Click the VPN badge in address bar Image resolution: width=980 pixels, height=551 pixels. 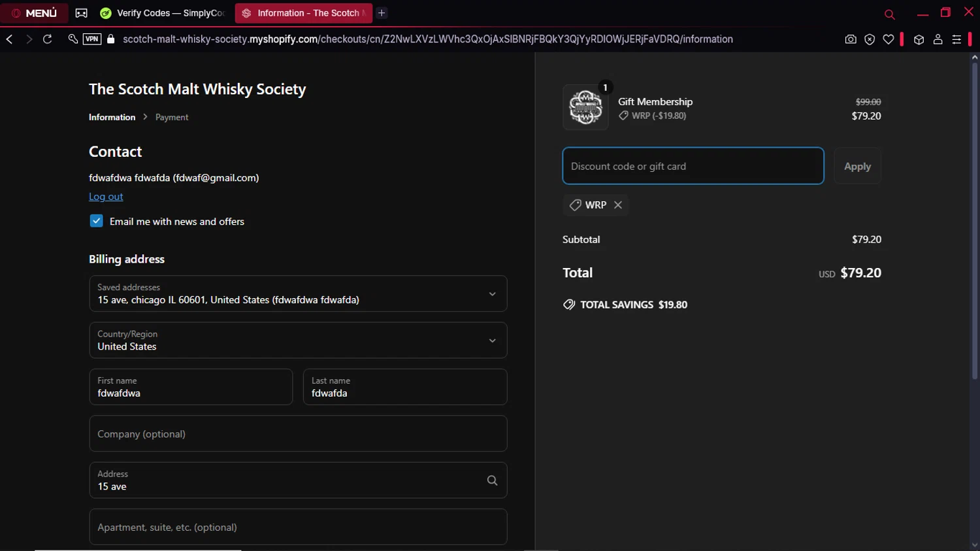tap(92, 39)
